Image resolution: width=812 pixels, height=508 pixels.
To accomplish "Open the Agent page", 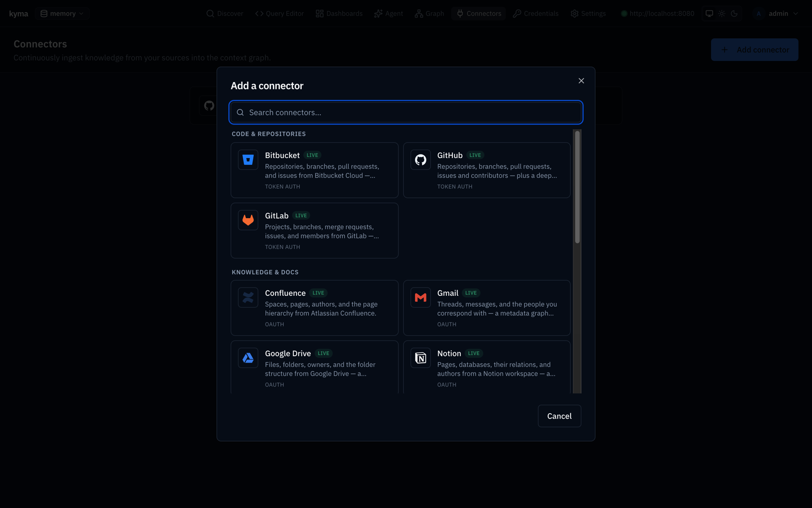I will 388,14.
